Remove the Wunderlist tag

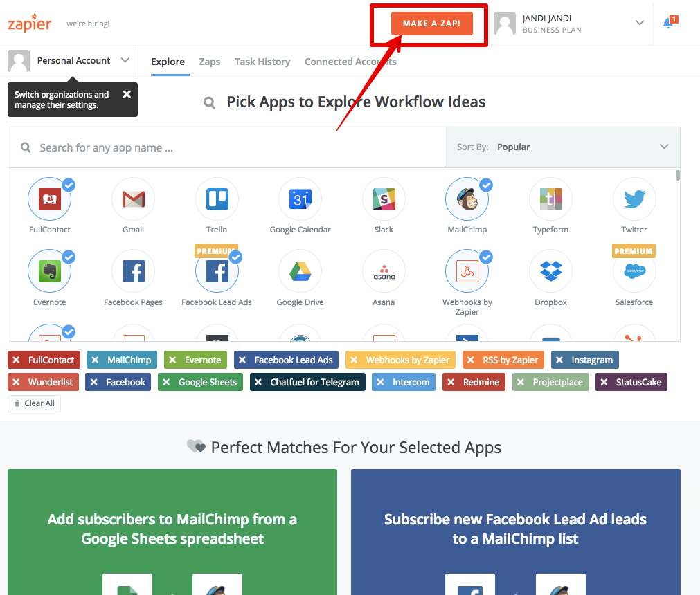pyautogui.click(x=16, y=382)
